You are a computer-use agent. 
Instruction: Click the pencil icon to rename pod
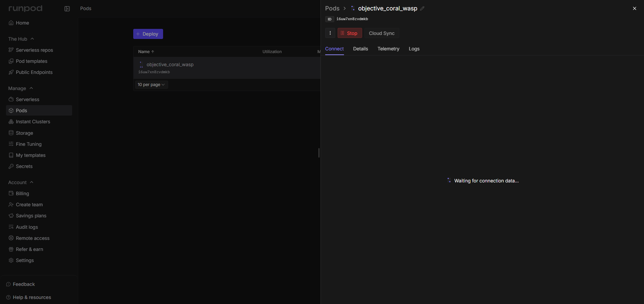pos(422,8)
